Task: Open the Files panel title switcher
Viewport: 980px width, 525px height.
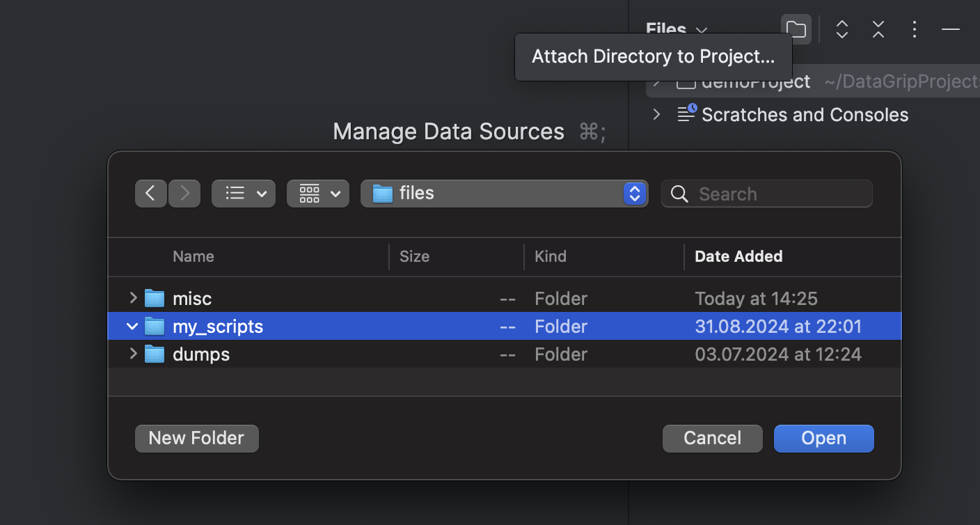Action: click(x=675, y=29)
